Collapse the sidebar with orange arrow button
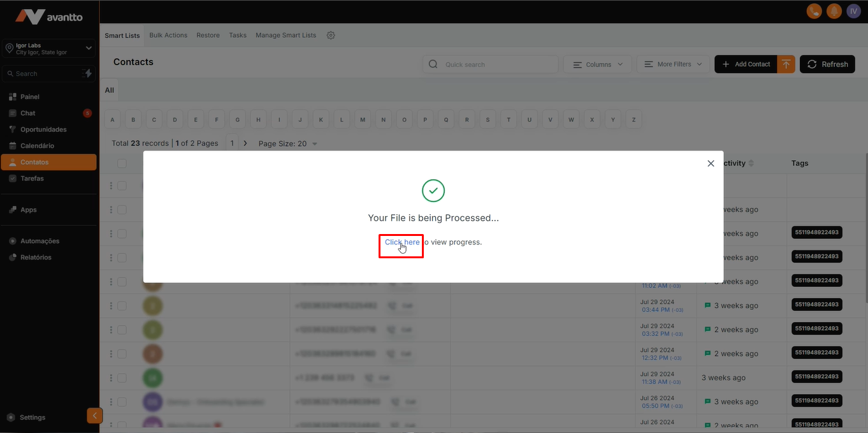The height and width of the screenshot is (433, 868). (x=94, y=416)
